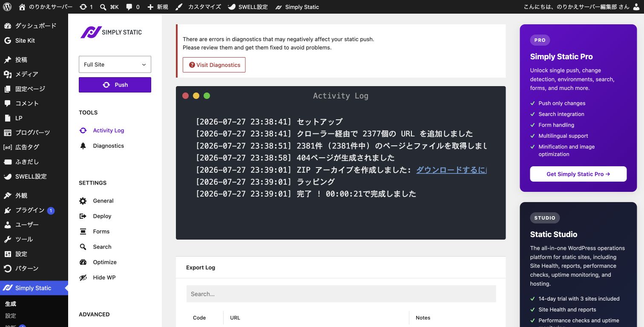The height and width of the screenshot is (327, 644).
Task: Open the updates icon showing 1
Action: 83,7
